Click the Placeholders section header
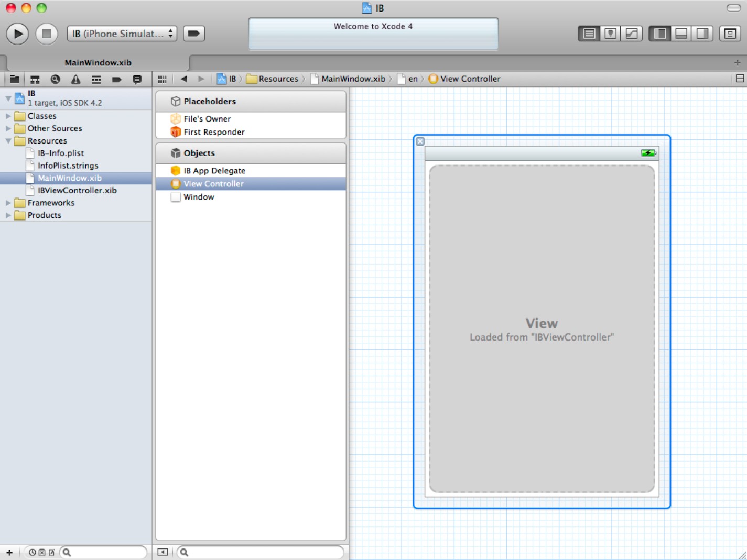 [x=251, y=101]
